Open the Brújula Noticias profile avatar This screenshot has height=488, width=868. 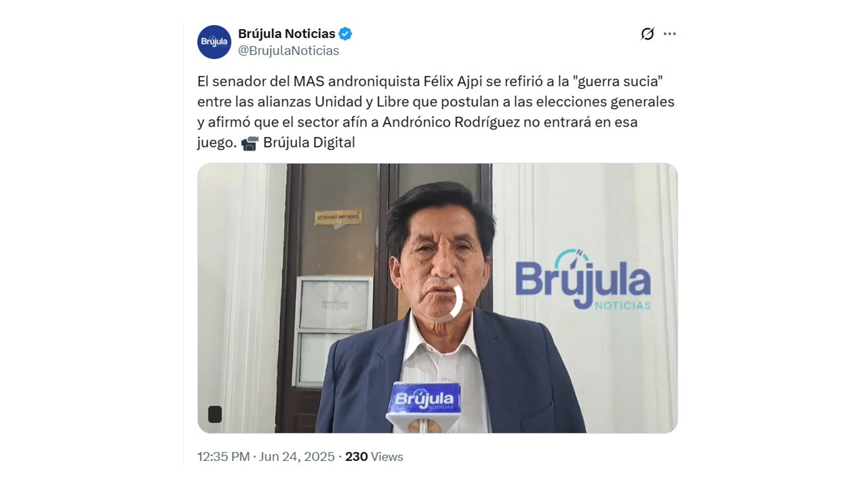click(x=214, y=42)
